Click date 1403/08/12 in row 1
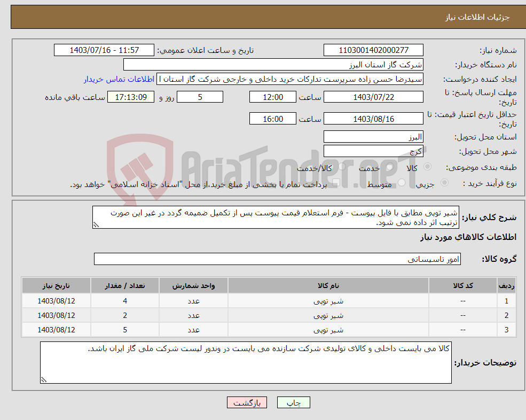 point(57,301)
